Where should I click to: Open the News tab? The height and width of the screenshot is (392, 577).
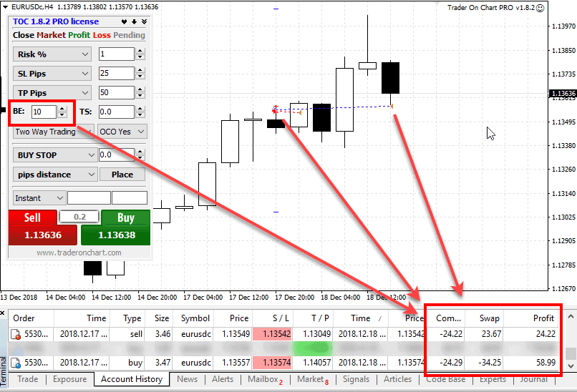click(187, 379)
